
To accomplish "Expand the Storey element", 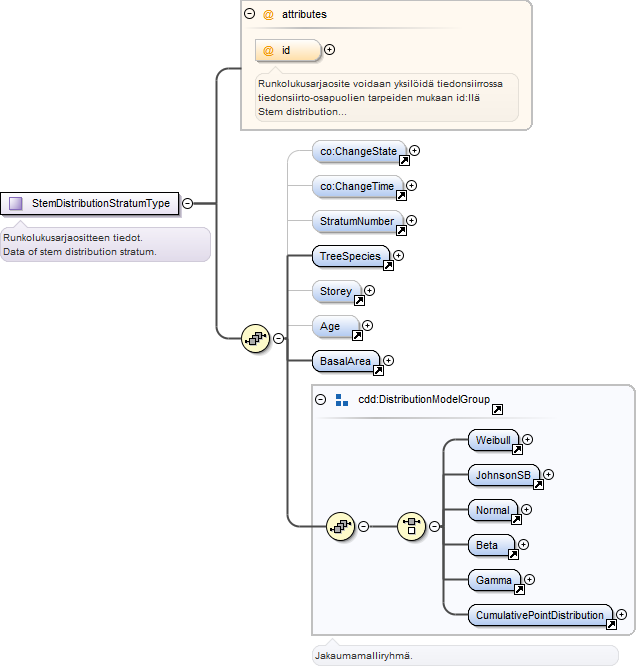I will pyautogui.click(x=369, y=291).
